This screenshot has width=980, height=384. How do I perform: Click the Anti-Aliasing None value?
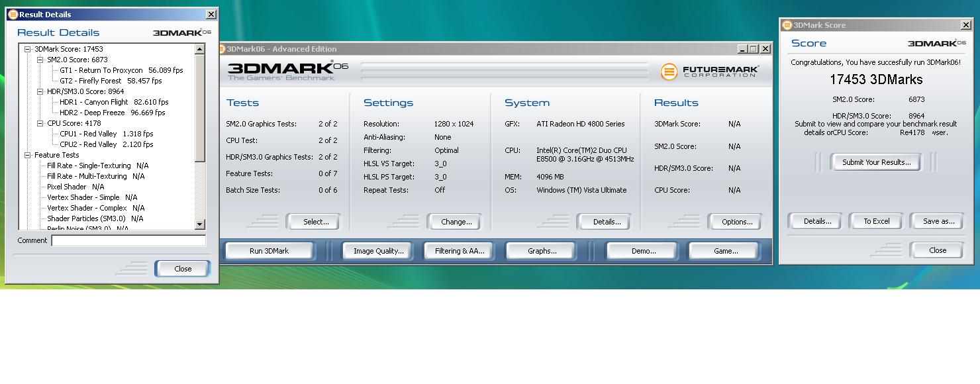click(443, 137)
